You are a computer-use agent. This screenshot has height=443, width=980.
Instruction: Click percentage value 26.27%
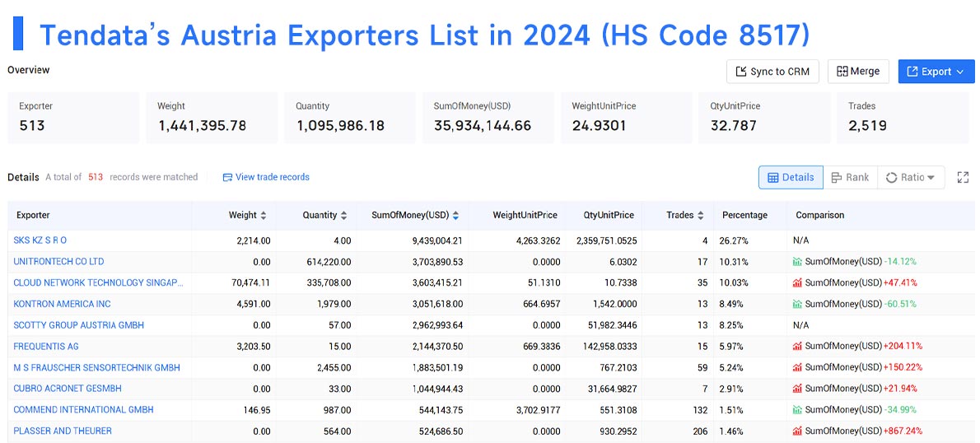(733, 240)
